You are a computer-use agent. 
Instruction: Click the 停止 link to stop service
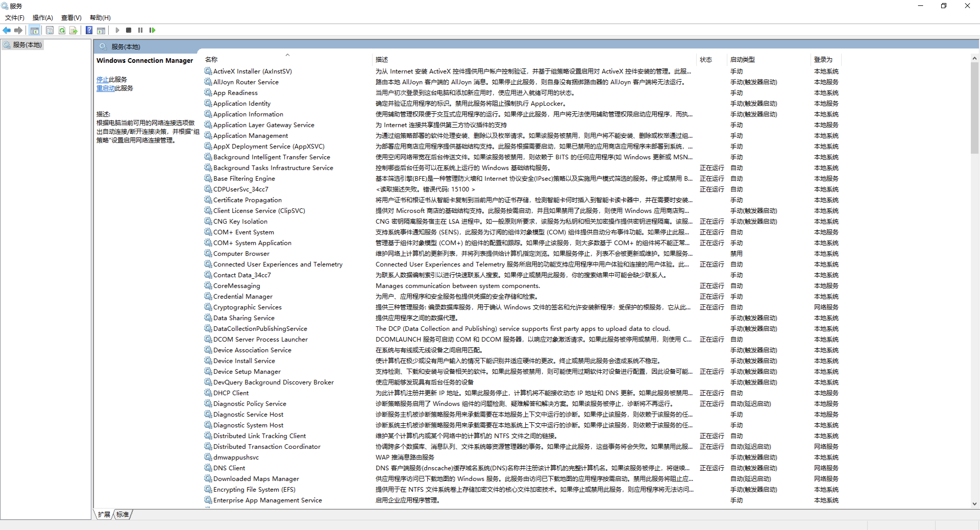pyautogui.click(x=102, y=79)
